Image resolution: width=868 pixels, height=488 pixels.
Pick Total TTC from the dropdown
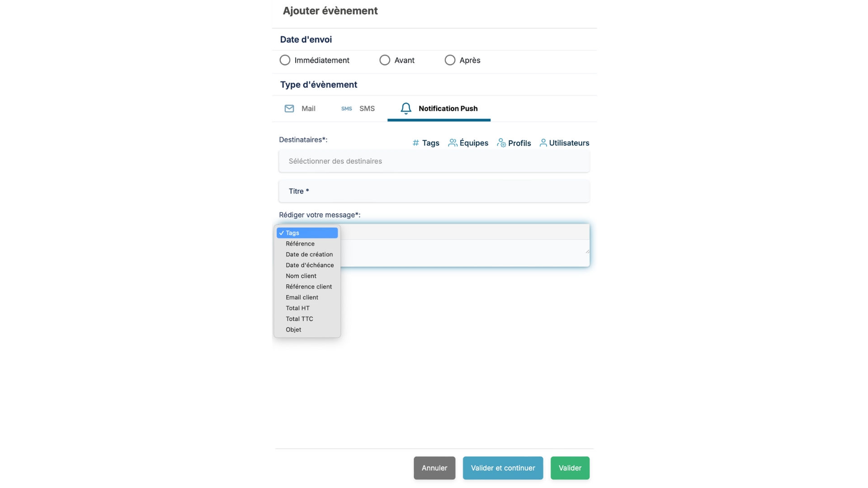(299, 319)
